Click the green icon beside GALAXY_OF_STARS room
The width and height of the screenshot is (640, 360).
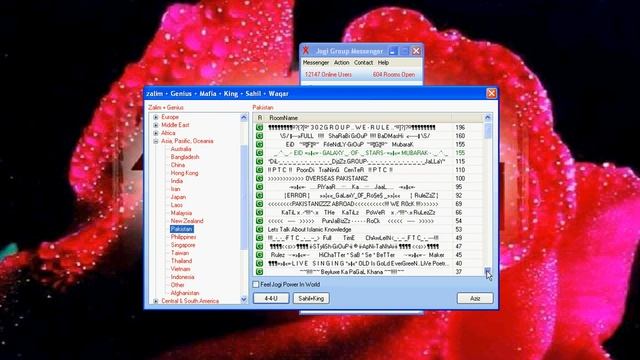coord(259,153)
